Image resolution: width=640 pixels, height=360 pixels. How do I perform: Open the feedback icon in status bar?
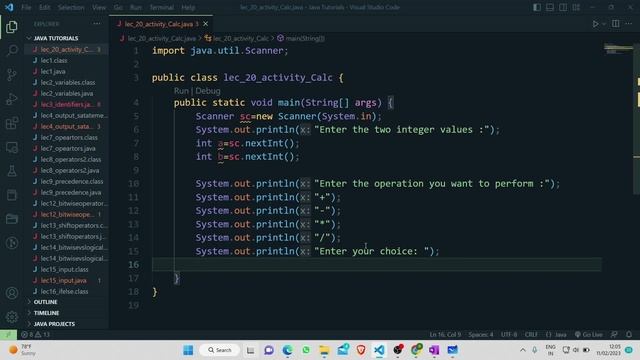tap(614, 334)
